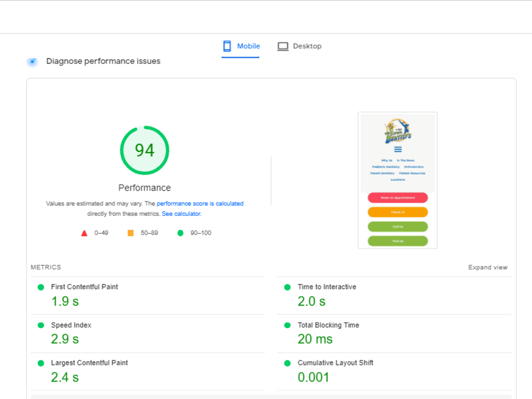Click the Time to Interactive metric label
This screenshot has width=532, height=399.
327,287
